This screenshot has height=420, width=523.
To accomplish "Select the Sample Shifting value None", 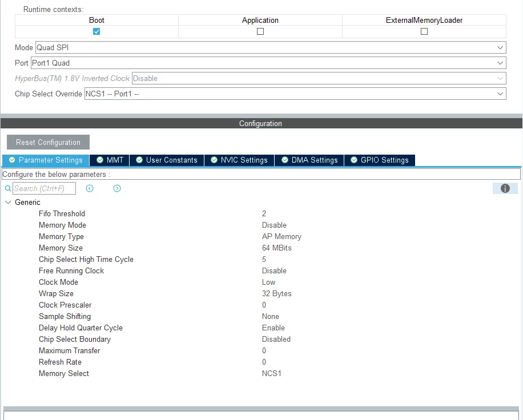I will tap(270, 316).
